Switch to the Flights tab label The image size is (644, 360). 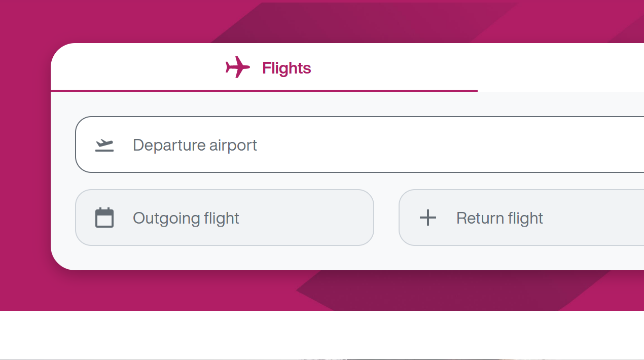(x=287, y=68)
